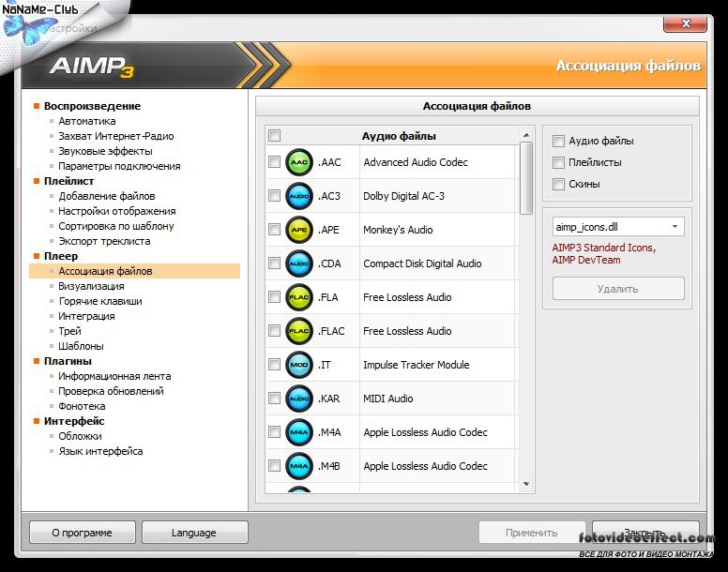728x572 pixels.
Task: Toggle the .CDA file association checkbox
Action: [274, 263]
